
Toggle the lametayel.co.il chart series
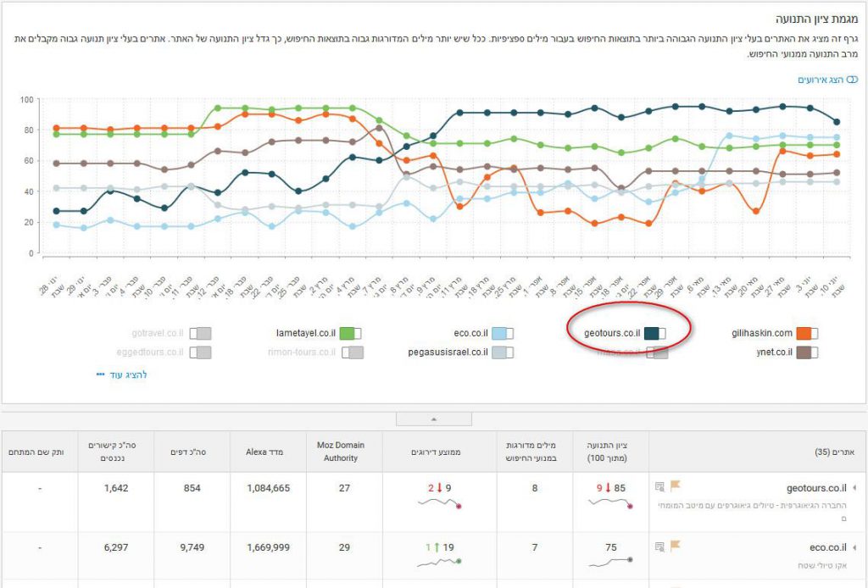pos(350,333)
